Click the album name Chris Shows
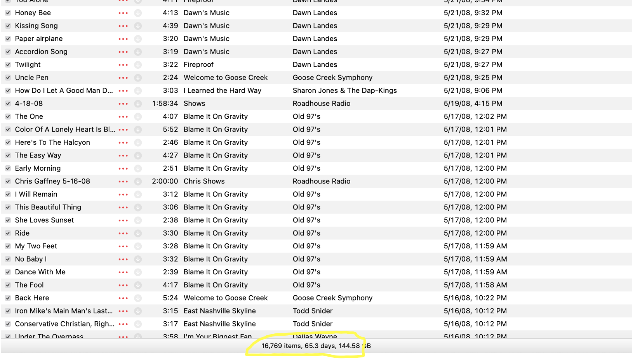 click(x=204, y=181)
